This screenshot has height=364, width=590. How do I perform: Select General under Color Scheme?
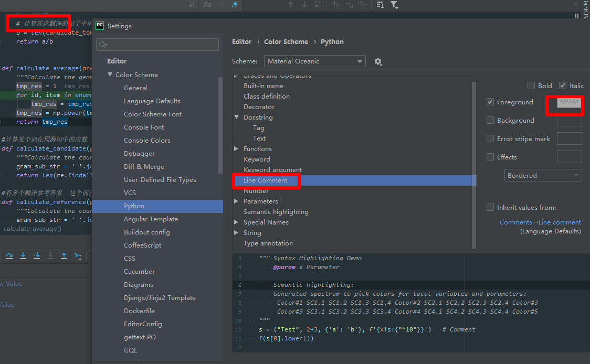(135, 88)
